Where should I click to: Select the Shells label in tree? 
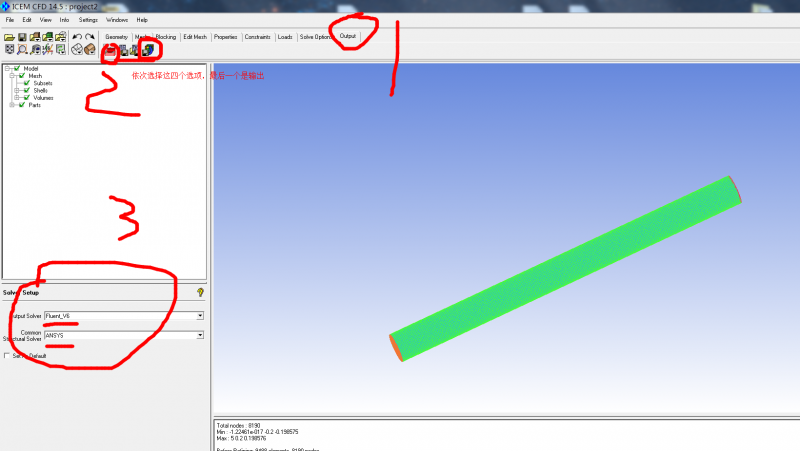(40, 90)
